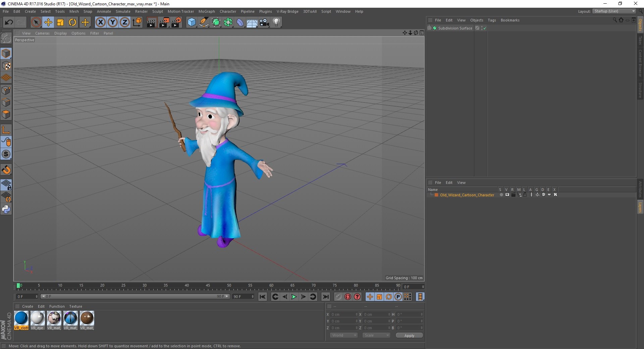Image resolution: width=644 pixels, height=349 pixels.
Task: Click Render to Picture Viewer icon
Action: tap(164, 22)
